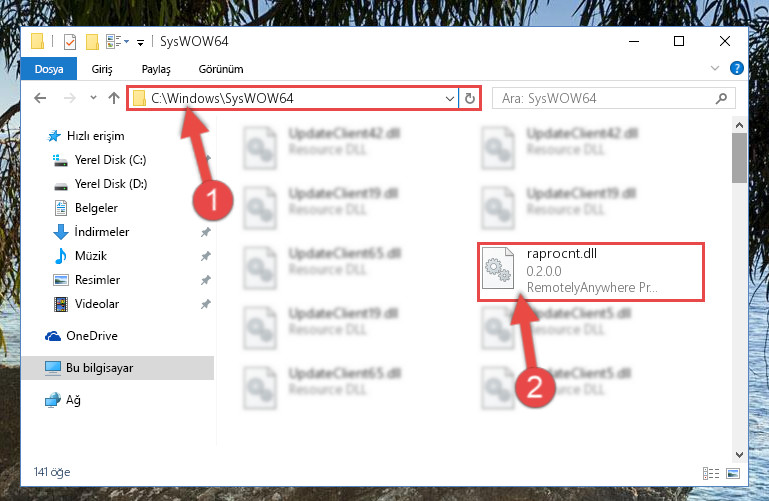
Task: Click the vertical scrollbar thumb
Action: (739, 157)
